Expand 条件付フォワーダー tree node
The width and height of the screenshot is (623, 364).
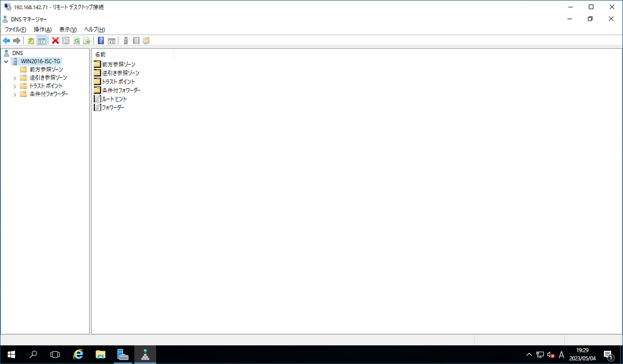(x=15, y=94)
